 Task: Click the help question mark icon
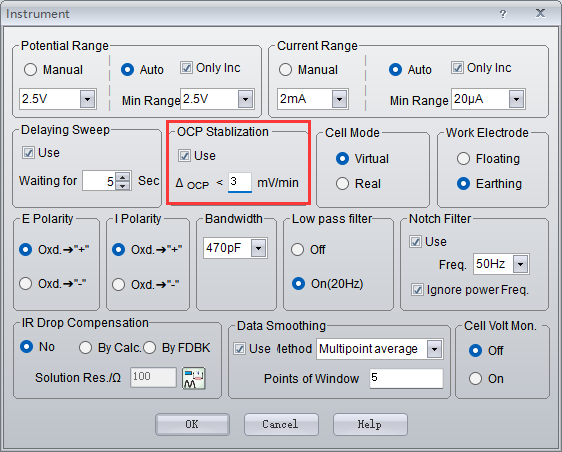pyautogui.click(x=503, y=14)
